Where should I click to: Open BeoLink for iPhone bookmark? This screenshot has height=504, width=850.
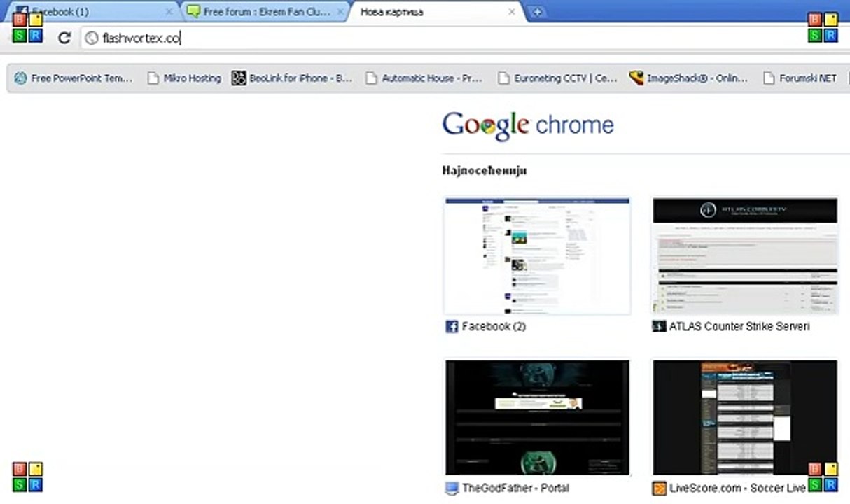(293, 78)
